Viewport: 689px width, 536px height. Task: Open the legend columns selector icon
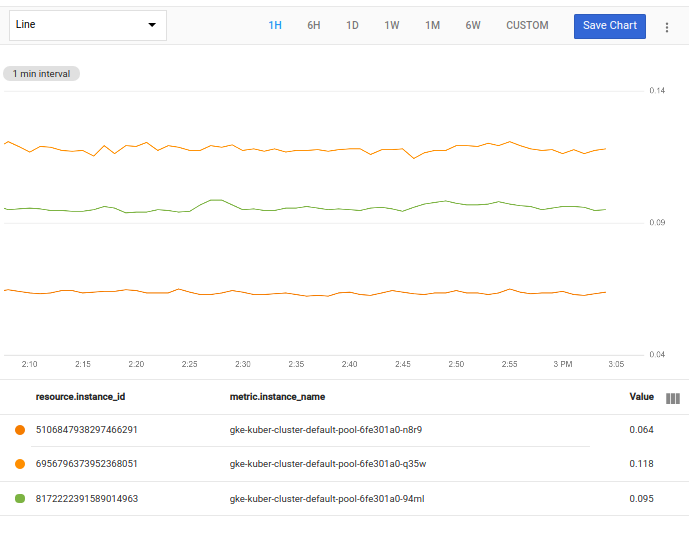click(x=673, y=398)
